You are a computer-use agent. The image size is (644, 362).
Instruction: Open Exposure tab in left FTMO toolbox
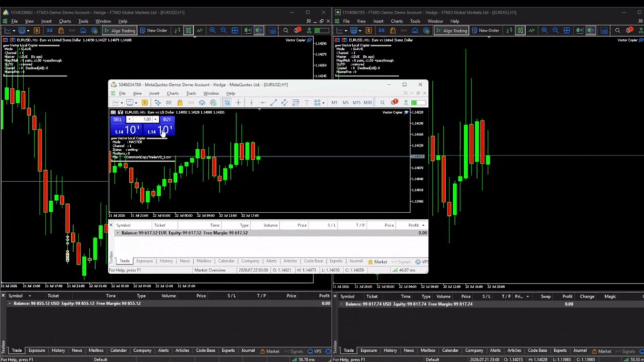click(x=36, y=351)
